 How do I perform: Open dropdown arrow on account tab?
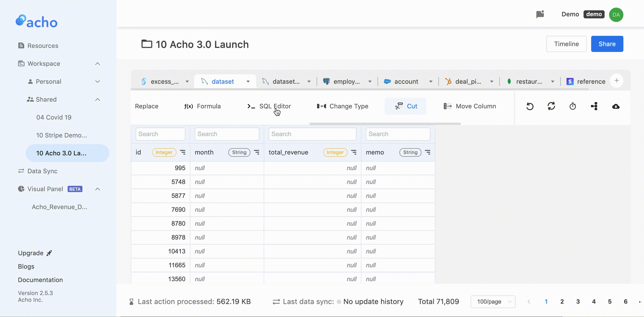(431, 81)
